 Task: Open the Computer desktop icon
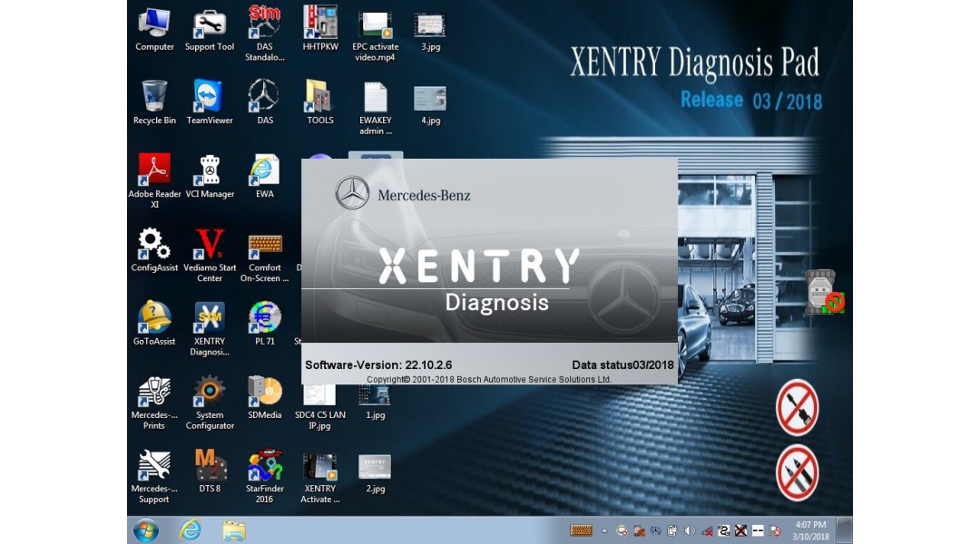click(x=154, y=30)
